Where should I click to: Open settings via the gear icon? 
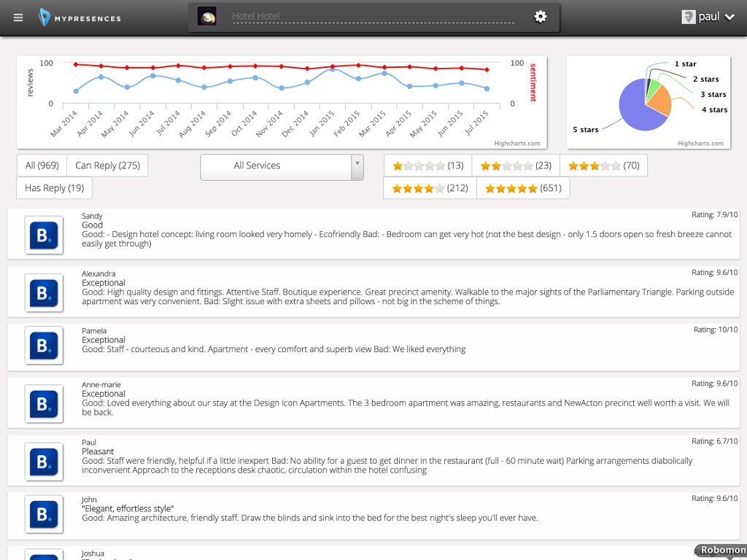[541, 17]
